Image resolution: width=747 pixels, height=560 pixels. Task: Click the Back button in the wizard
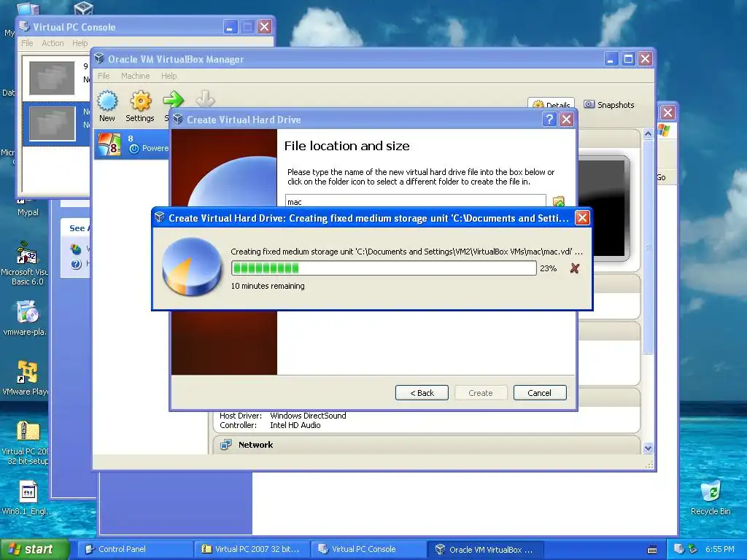pos(422,393)
